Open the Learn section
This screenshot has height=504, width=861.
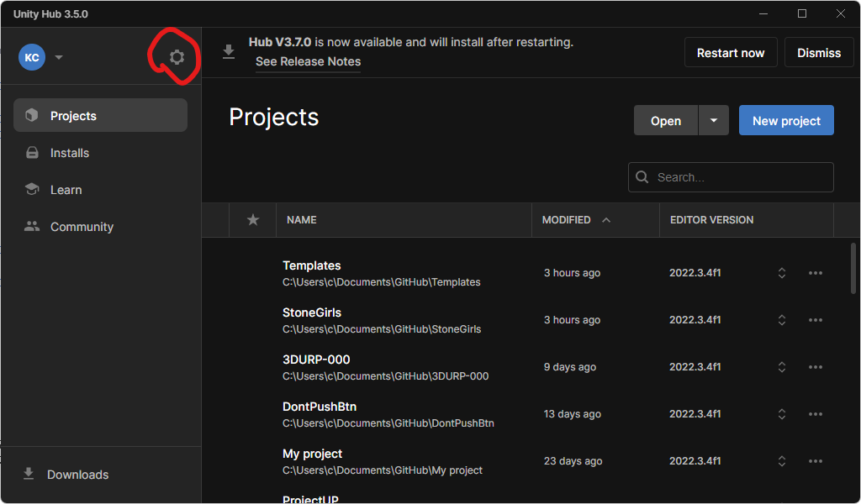click(x=101, y=189)
